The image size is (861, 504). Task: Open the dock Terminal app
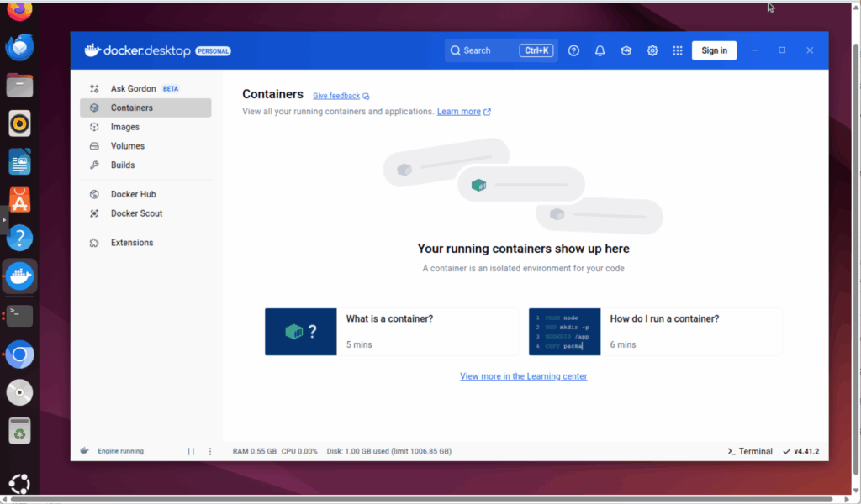click(x=20, y=315)
